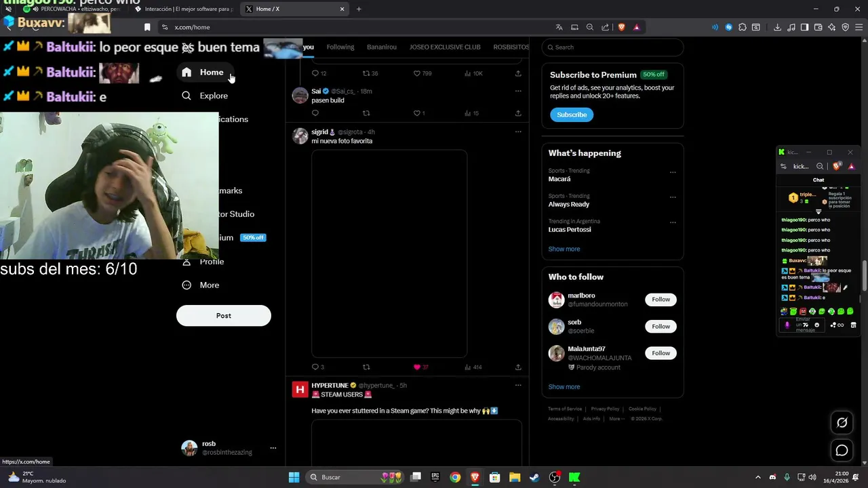Viewport: 868px width, 488px height.
Task: Repost the top post with 36 reposts
Action: [x=366, y=73]
